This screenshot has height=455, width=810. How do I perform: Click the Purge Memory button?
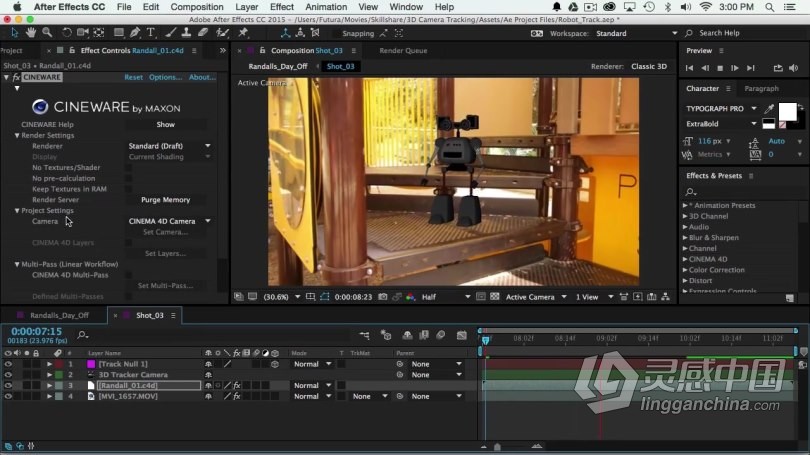pyautogui.click(x=165, y=200)
